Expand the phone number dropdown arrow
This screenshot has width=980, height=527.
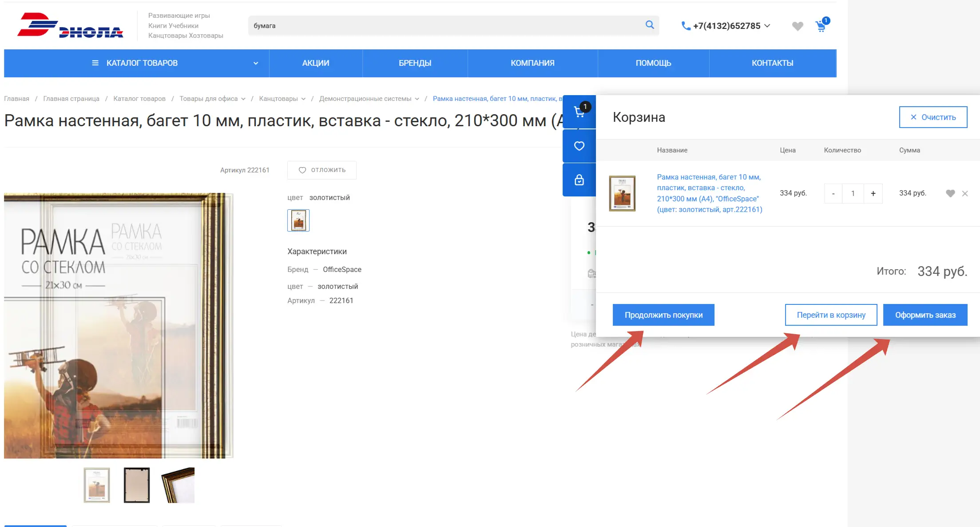(x=767, y=26)
